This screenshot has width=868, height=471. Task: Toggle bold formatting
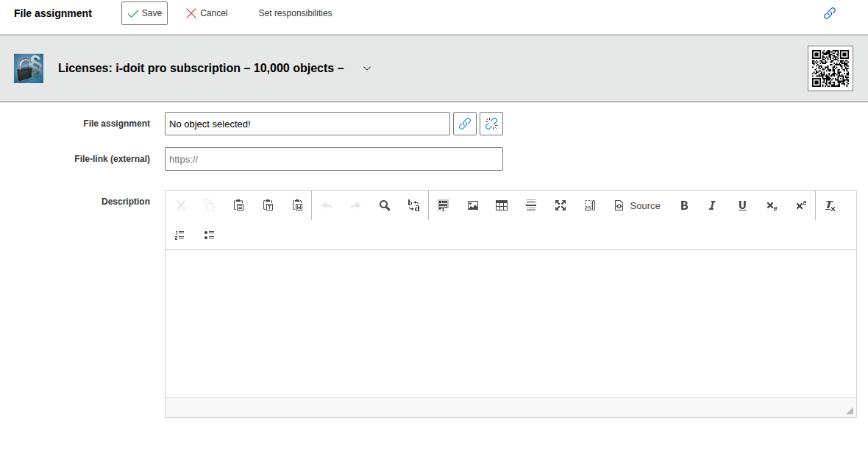pyautogui.click(x=684, y=205)
